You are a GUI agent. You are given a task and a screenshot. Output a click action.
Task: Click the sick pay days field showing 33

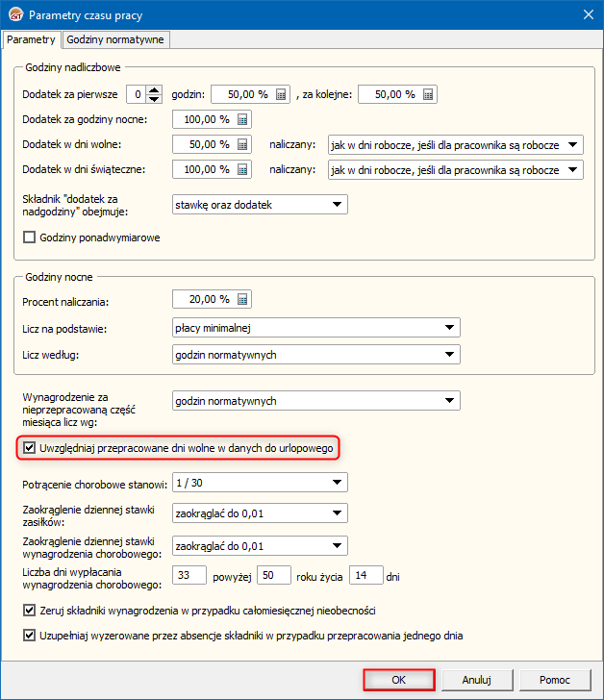pyautogui.click(x=189, y=575)
